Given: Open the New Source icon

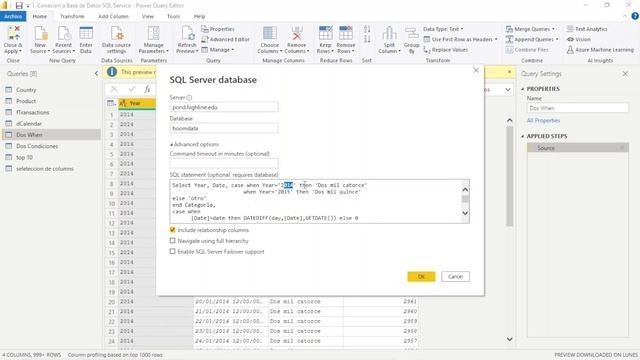Looking at the screenshot, I should [x=40, y=33].
